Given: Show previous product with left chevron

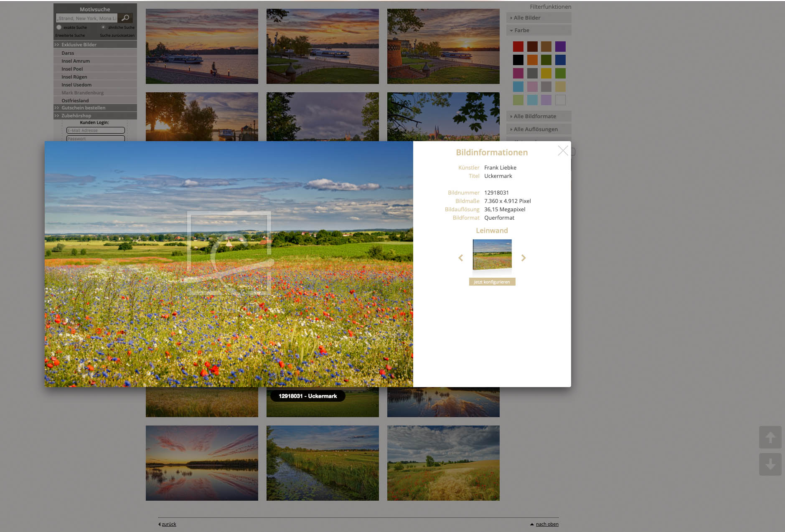Looking at the screenshot, I should [x=460, y=258].
